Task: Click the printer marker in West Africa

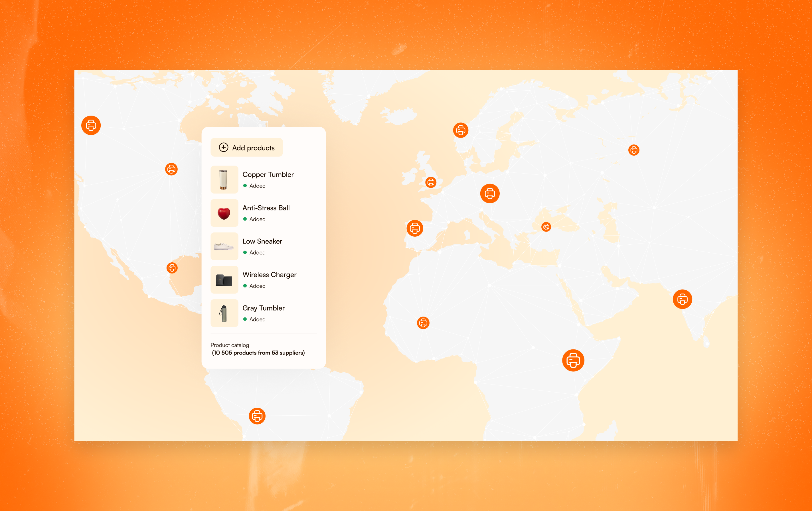Action: coord(423,323)
